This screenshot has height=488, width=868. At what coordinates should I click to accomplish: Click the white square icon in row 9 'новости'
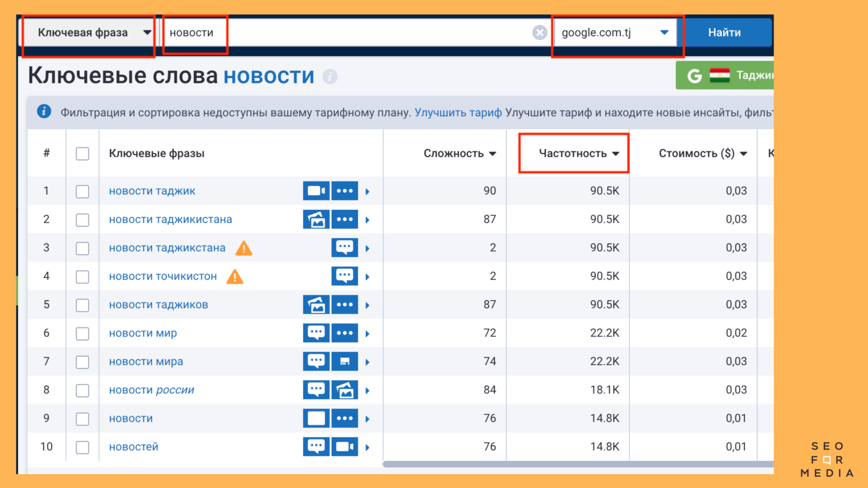[x=316, y=418]
